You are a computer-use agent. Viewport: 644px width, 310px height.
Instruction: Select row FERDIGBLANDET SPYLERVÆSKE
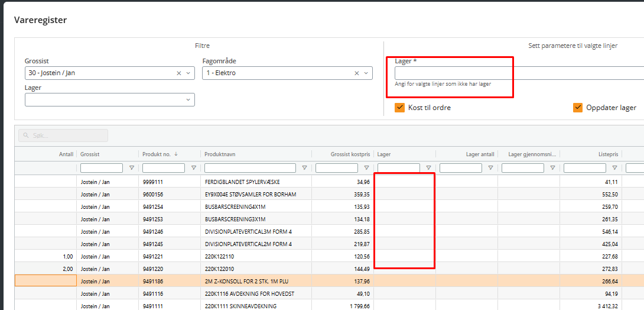[330, 181]
